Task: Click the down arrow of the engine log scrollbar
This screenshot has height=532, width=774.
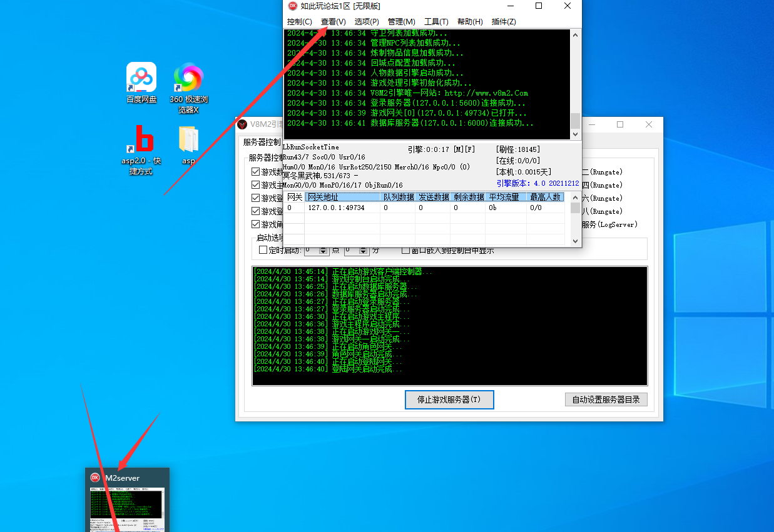Action: coord(575,134)
